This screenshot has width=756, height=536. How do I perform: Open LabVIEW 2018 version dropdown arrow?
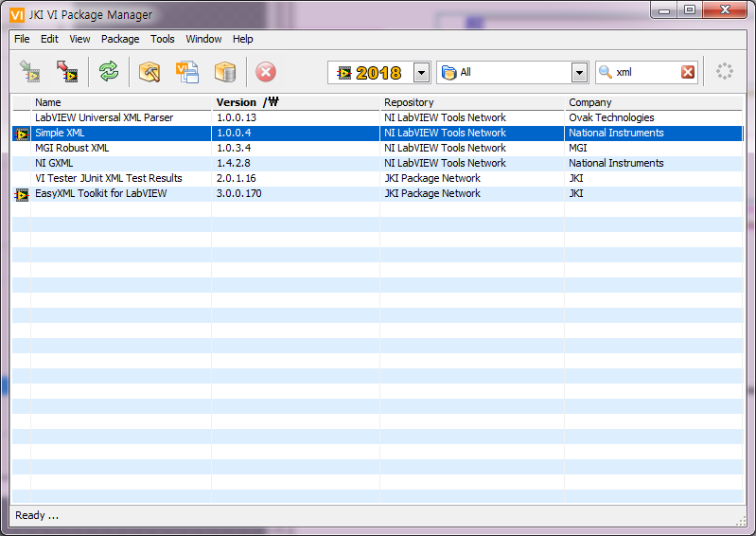pos(421,73)
